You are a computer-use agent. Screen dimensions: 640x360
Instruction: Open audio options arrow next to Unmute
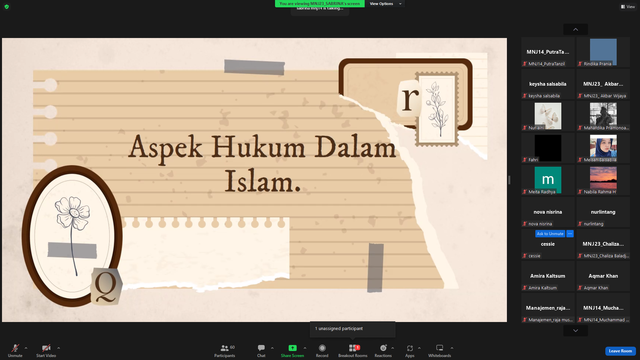pyautogui.click(x=26, y=348)
